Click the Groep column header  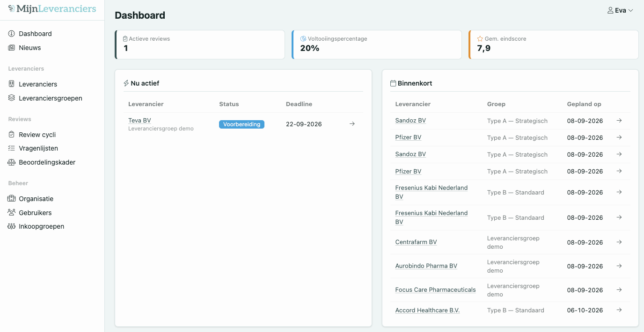pyautogui.click(x=496, y=104)
